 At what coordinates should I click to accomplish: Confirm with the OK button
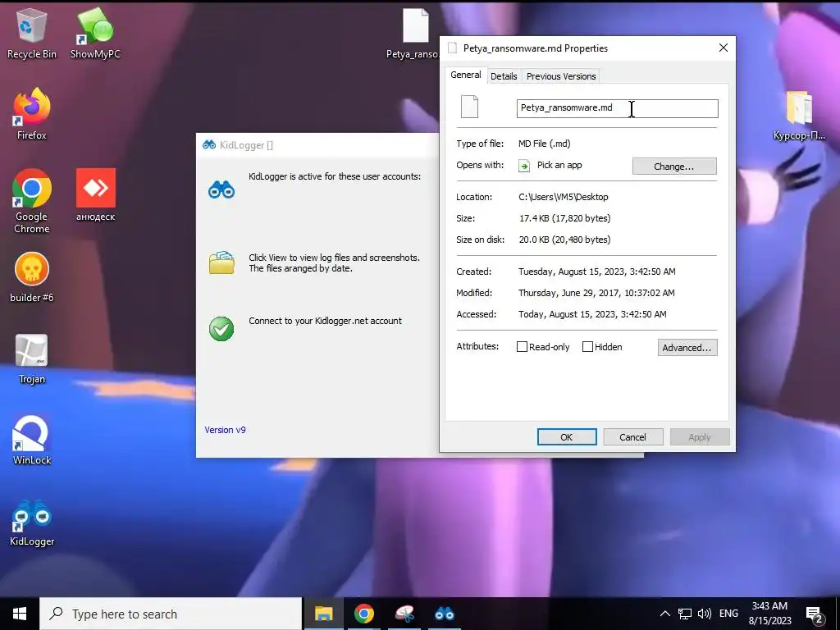click(567, 437)
